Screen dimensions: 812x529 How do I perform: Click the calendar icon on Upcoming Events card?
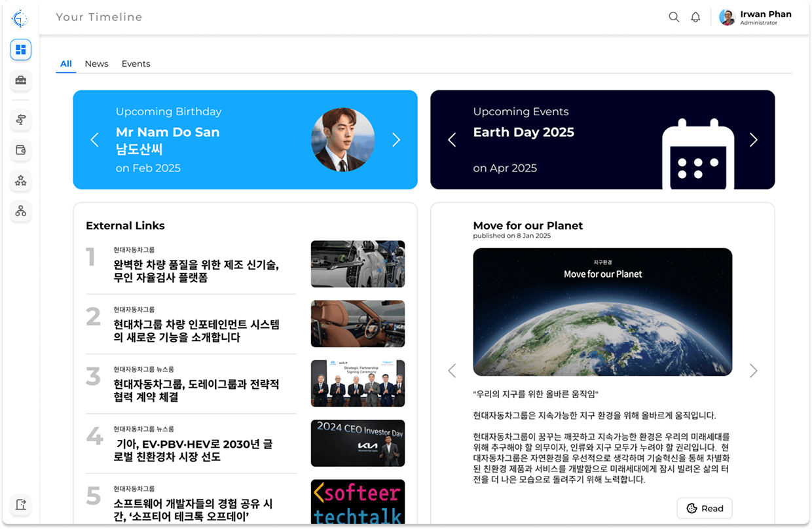tap(699, 153)
